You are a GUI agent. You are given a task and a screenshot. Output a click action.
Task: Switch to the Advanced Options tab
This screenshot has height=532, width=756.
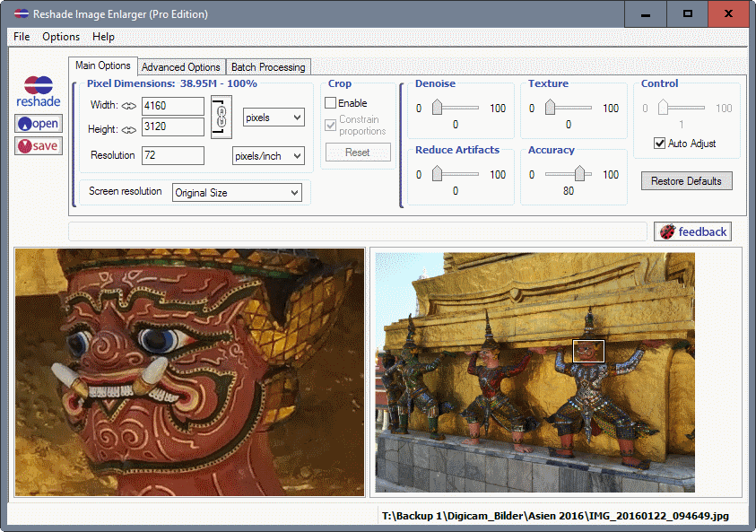coord(180,67)
